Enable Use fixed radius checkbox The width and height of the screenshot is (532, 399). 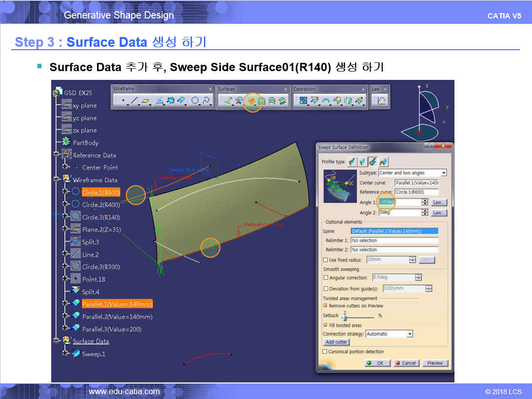click(x=326, y=260)
